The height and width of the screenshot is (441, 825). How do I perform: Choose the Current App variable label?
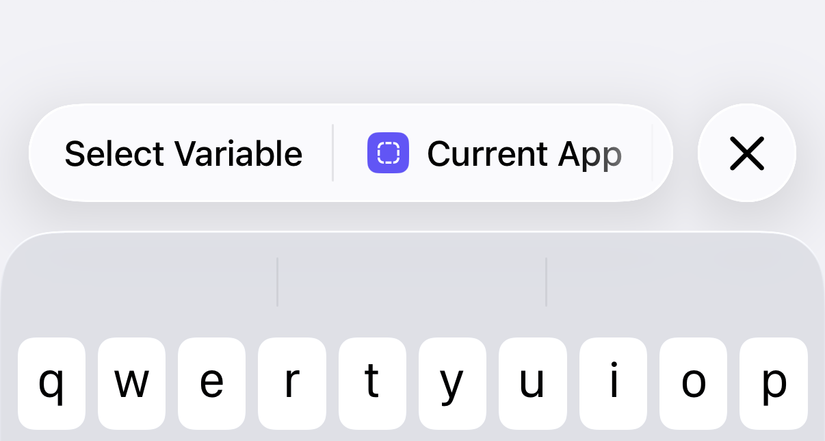523,154
